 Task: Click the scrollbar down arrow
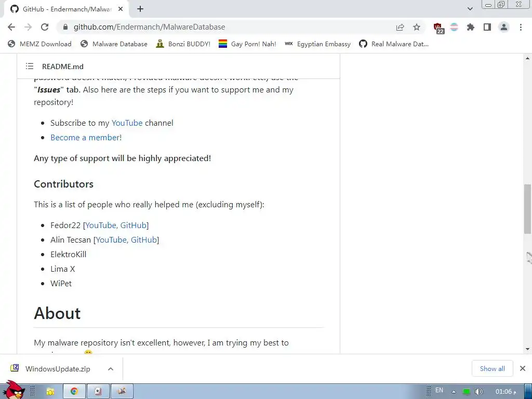pyautogui.click(x=527, y=349)
